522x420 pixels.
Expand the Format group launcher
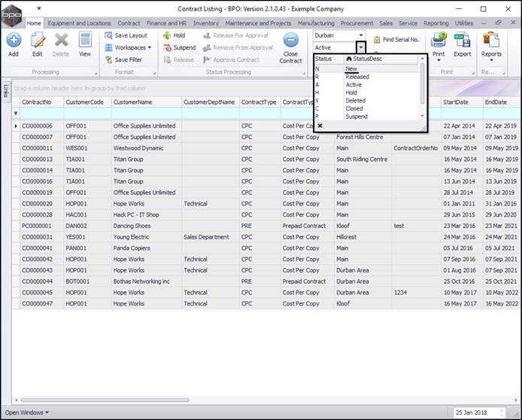(154, 73)
